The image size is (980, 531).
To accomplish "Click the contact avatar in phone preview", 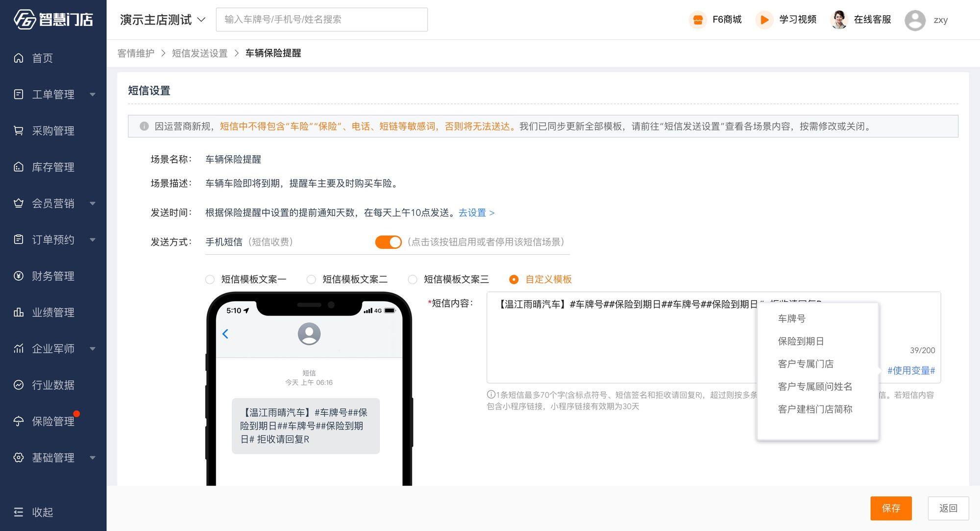I will 309,334.
